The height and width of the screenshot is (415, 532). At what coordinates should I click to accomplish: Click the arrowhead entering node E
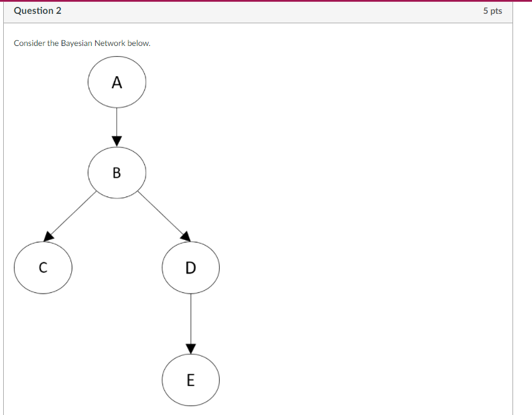click(191, 349)
